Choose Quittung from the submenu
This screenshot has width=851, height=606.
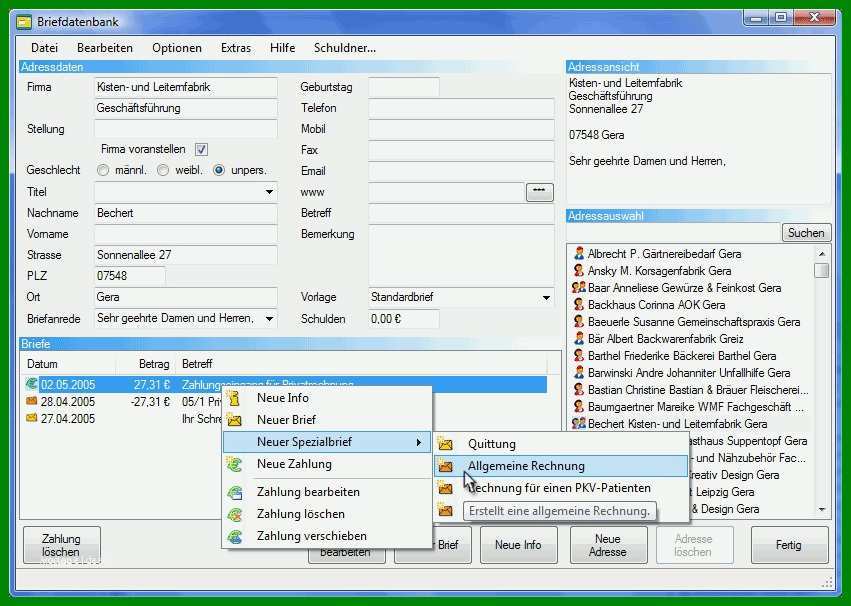point(561,444)
